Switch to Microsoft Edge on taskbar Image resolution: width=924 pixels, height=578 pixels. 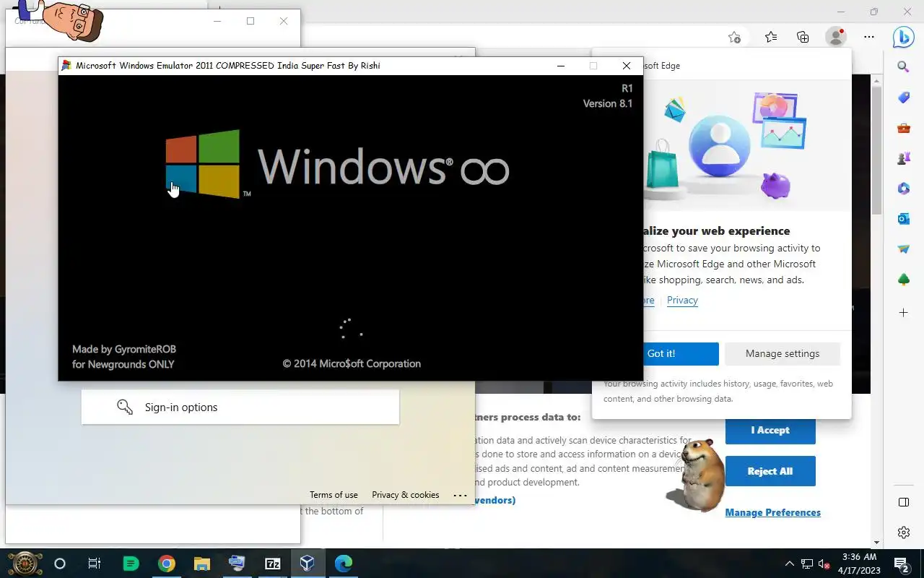(344, 564)
